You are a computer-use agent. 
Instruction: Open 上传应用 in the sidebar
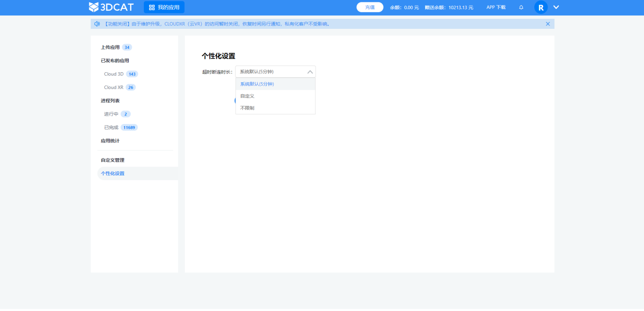110,47
